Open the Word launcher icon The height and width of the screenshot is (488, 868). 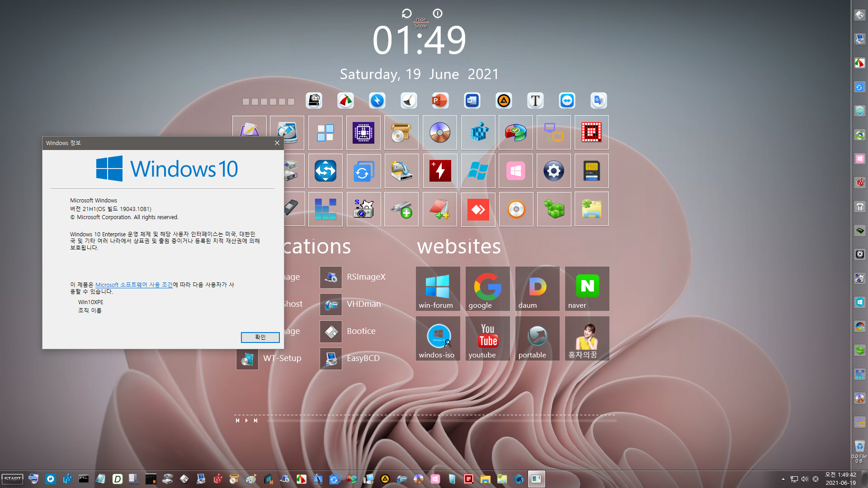[472, 100]
